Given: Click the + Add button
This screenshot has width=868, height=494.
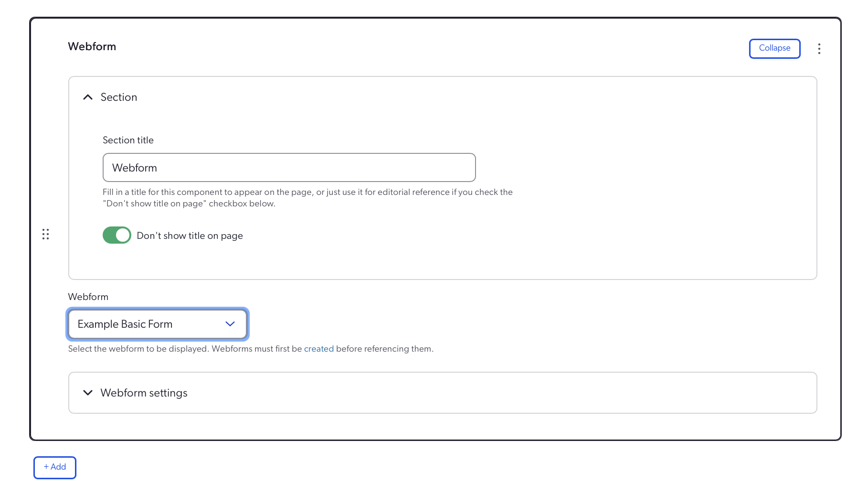Looking at the screenshot, I should [55, 467].
